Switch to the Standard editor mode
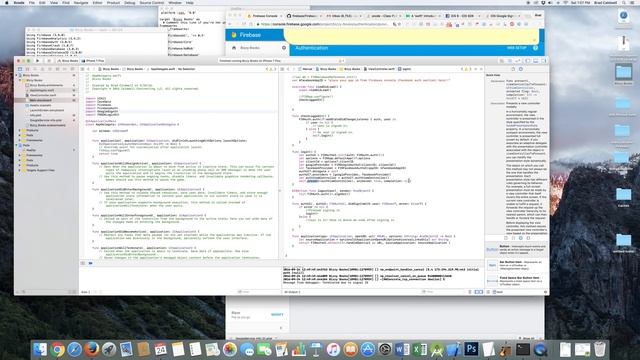This screenshot has width=640, height=360. [502, 61]
